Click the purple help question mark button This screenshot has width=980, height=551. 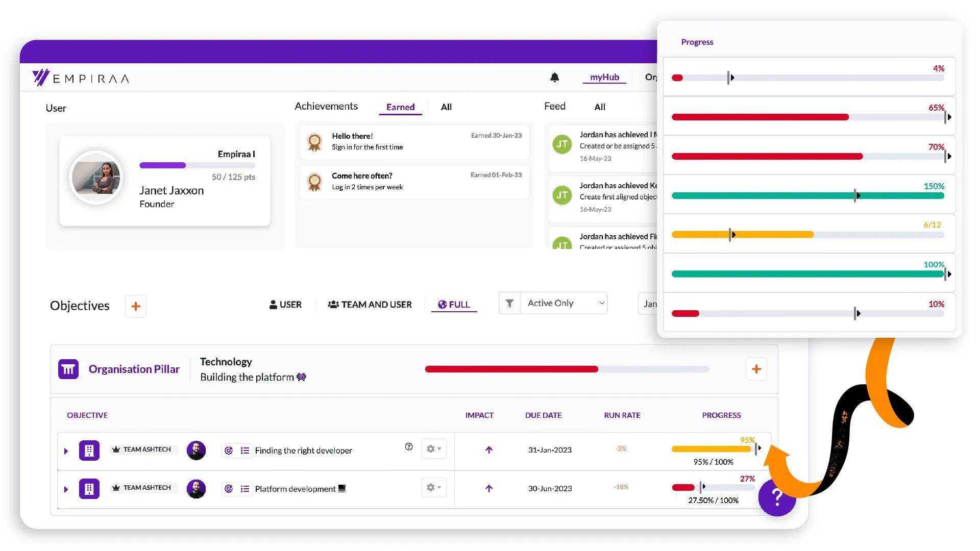point(777,497)
